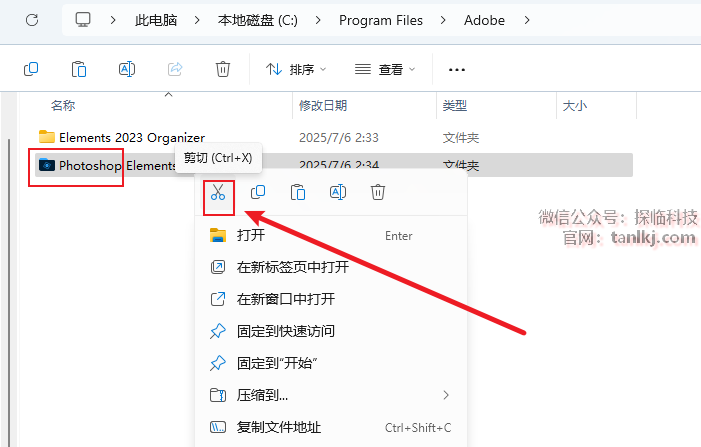Click the toolbar Copy icon

click(x=31, y=69)
